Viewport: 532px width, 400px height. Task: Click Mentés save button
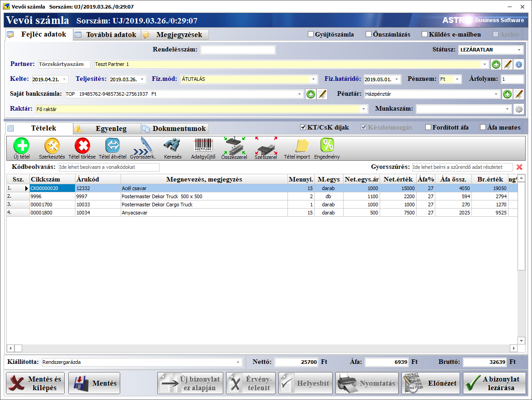[94, 383]
